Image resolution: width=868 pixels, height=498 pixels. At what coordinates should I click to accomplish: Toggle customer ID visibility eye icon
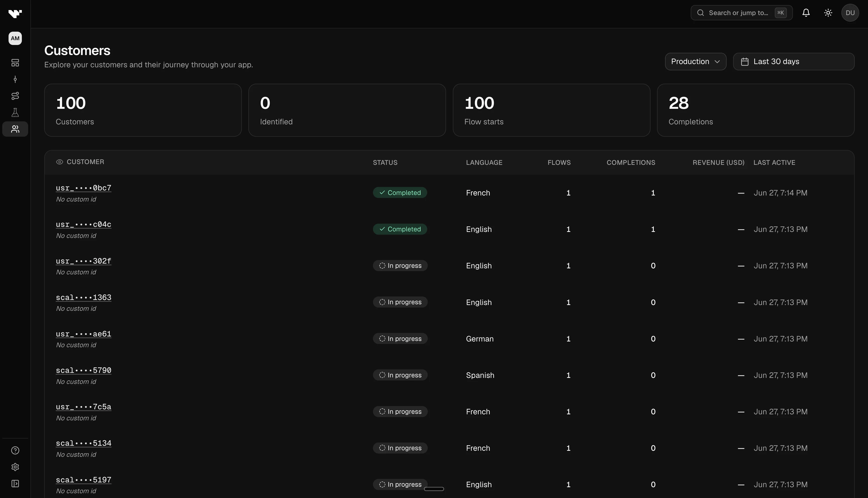60,162
